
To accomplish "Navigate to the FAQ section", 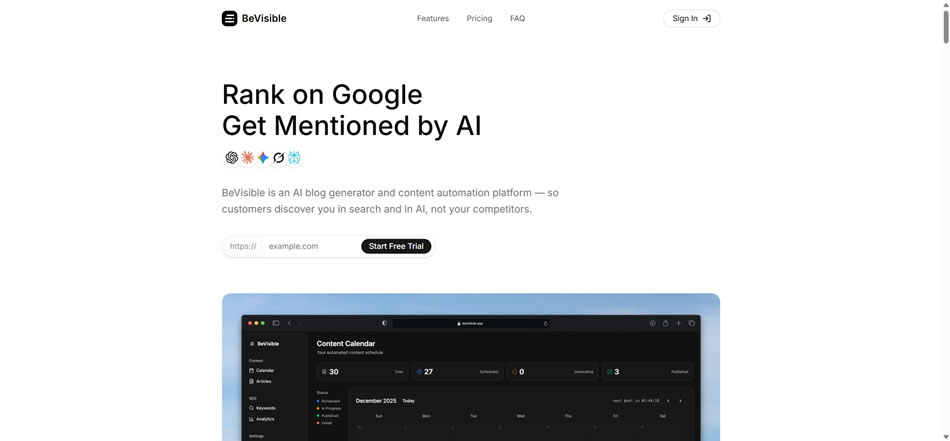I will [517, 18].
